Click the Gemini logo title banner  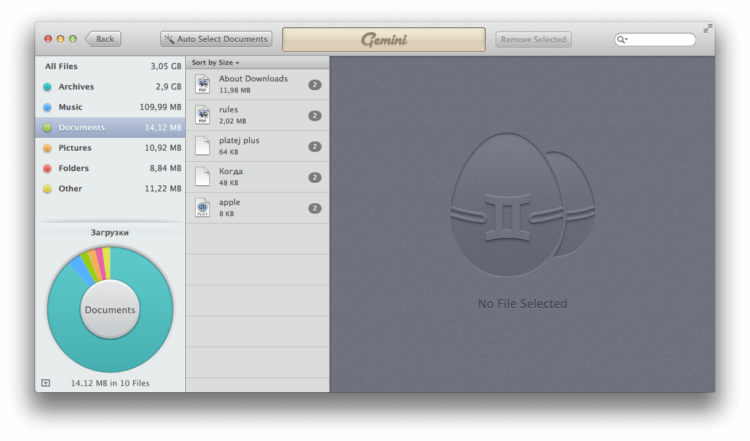(x=384, y=39)
